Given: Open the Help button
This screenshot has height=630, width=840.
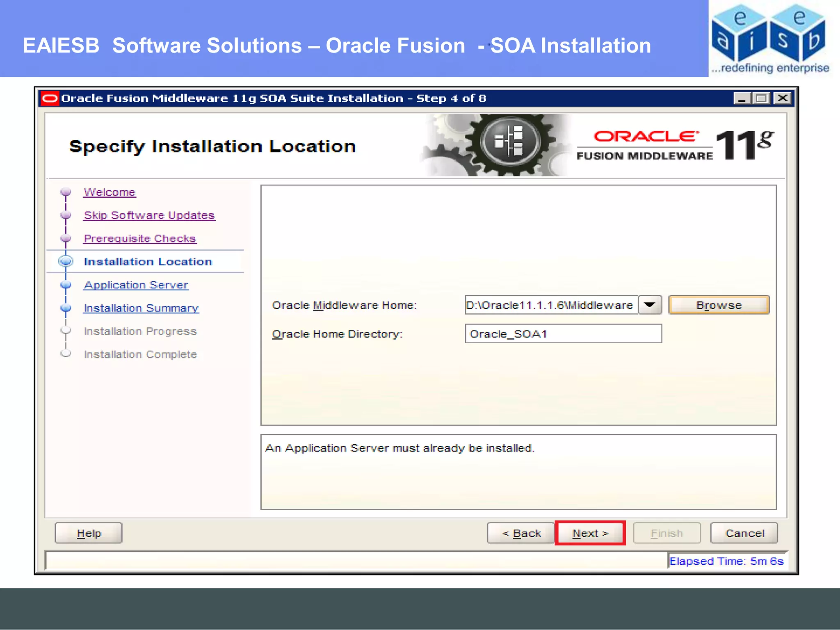Looking at the screenshot, I should click(x=89, y=533).
